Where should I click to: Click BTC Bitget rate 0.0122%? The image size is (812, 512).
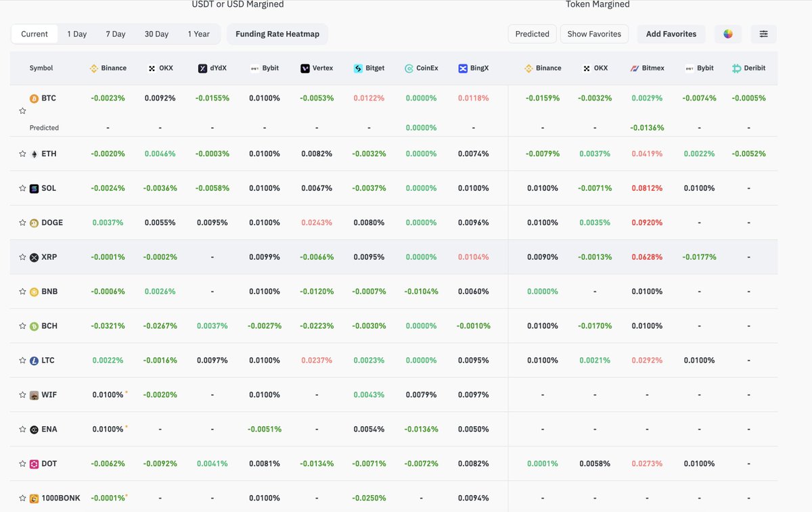[x=369, y=98]
